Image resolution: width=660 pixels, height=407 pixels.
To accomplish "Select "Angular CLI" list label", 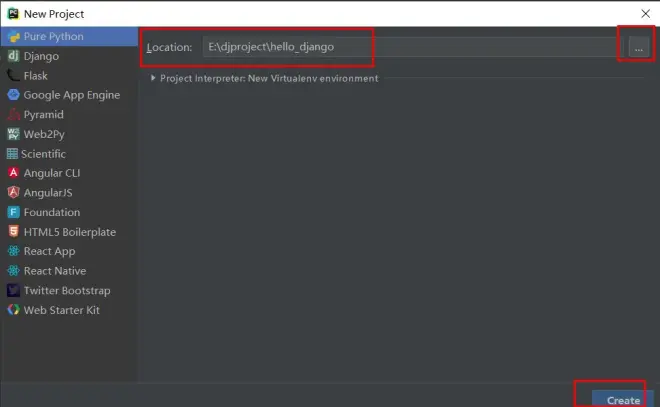I will pyautogui.click(x=52, y=173).
